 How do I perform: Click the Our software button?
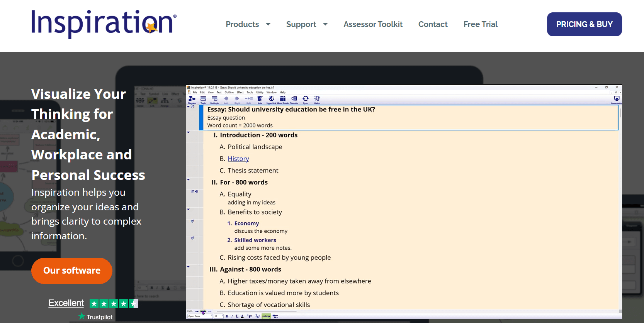[72, 271]
